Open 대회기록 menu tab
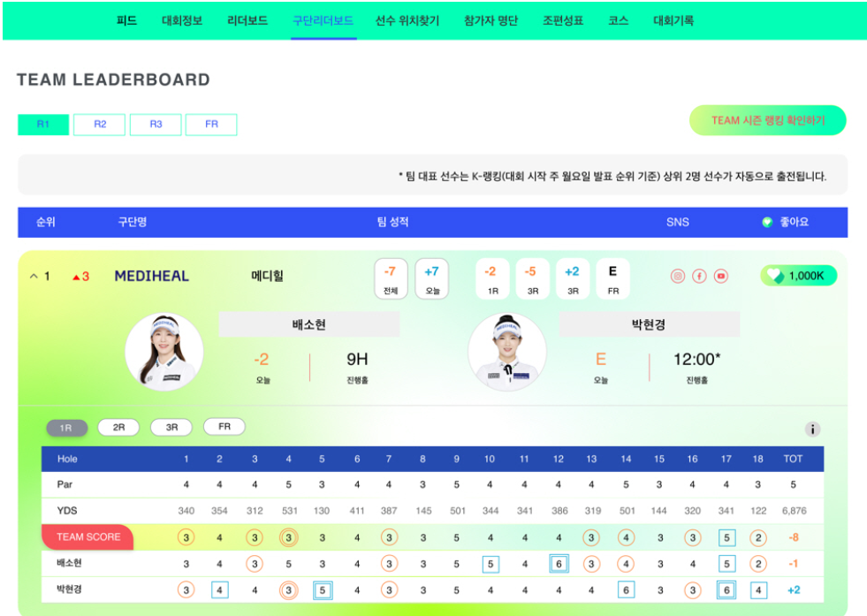867x616 pixels. 673,20
